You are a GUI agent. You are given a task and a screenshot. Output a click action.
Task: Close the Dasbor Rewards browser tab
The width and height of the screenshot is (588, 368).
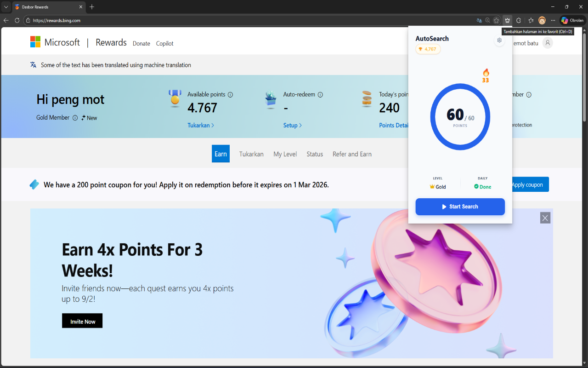tap(81, 7)
